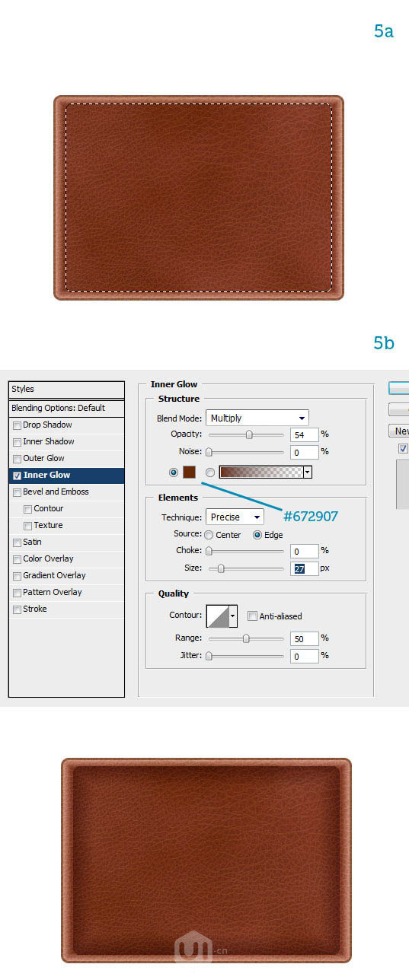The image size is (409, 980).
Task: Expand the gradient picker dropdown arrow
Action: [x=308, y=473]
